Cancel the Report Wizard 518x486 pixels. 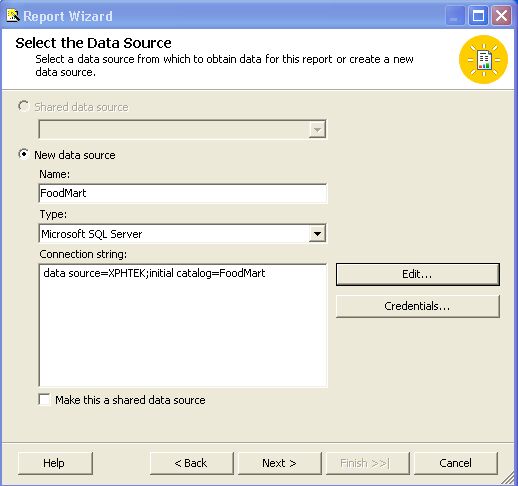coord(456,463)
